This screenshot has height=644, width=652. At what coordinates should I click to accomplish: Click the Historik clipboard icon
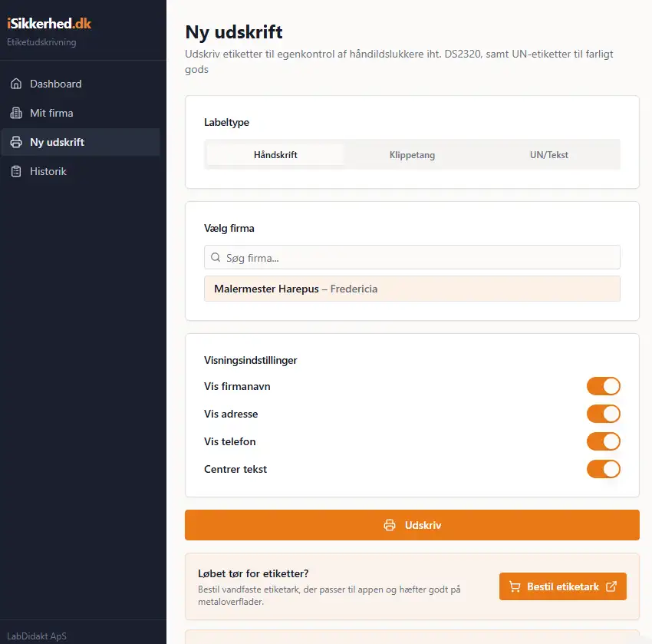(x=16, y=171)
